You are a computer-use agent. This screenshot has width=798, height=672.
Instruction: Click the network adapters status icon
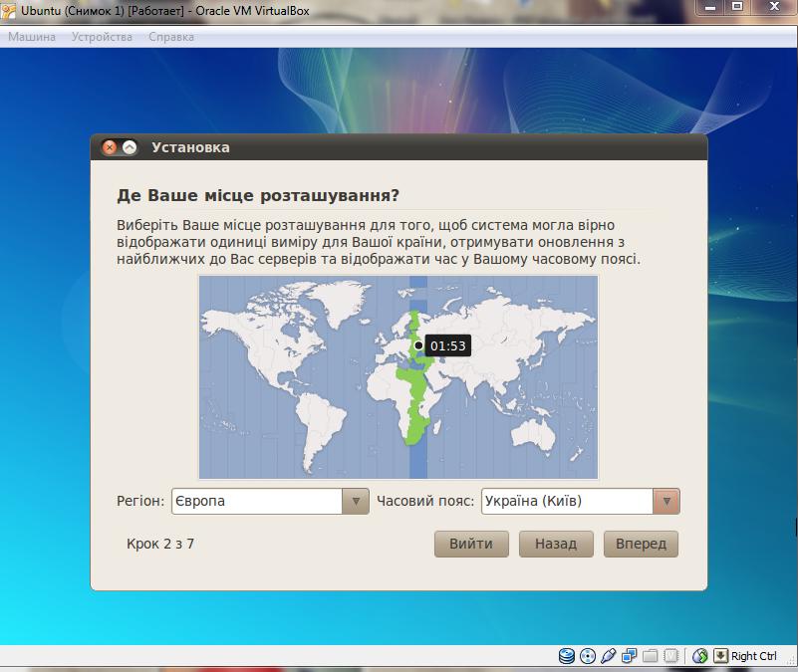[629, 656]
